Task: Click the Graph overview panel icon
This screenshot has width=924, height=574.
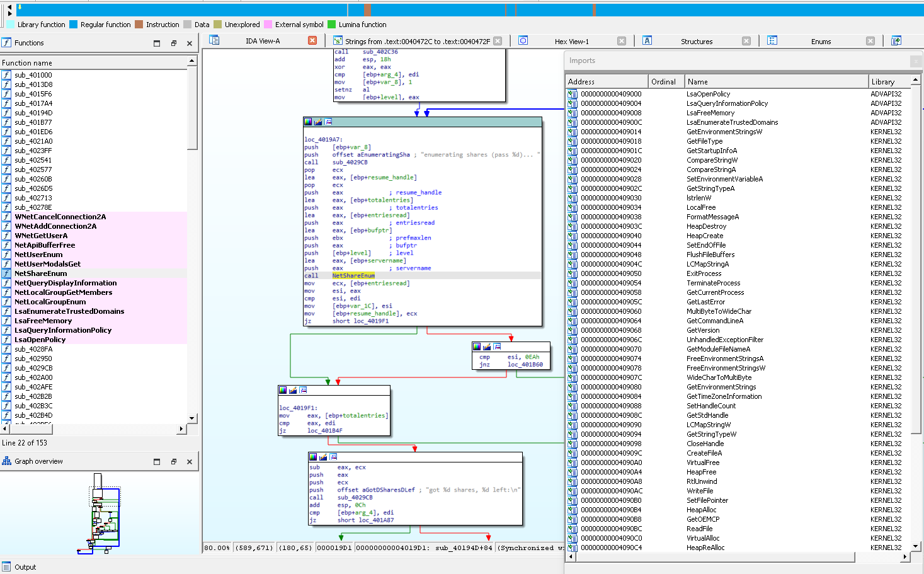Action: click(x=7, y=461)
